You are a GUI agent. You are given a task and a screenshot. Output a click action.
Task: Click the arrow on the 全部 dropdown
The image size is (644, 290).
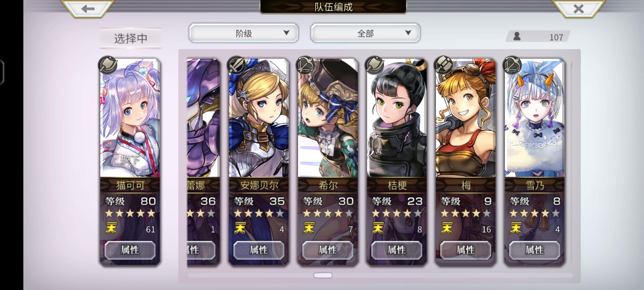click(408, 33)
